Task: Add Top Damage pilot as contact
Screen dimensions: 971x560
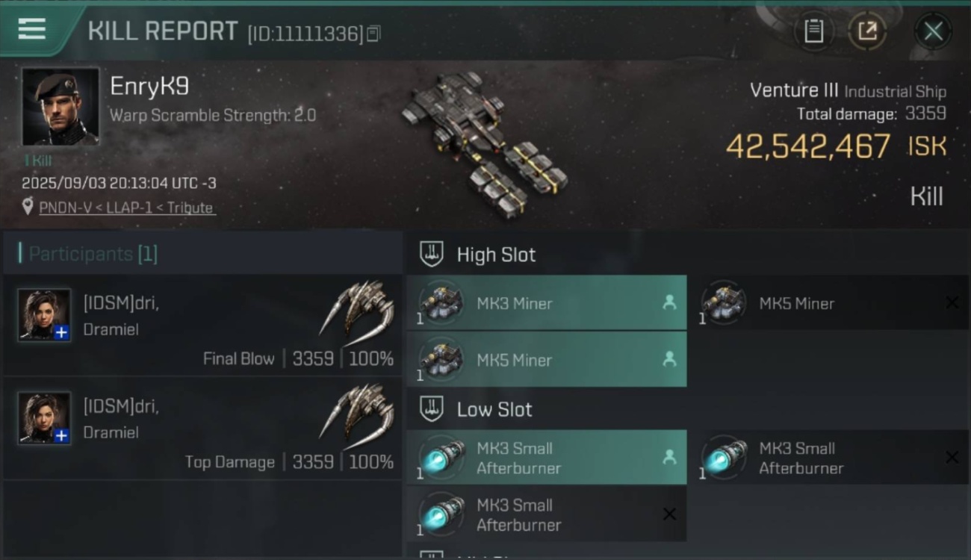Action: [62, 436]
